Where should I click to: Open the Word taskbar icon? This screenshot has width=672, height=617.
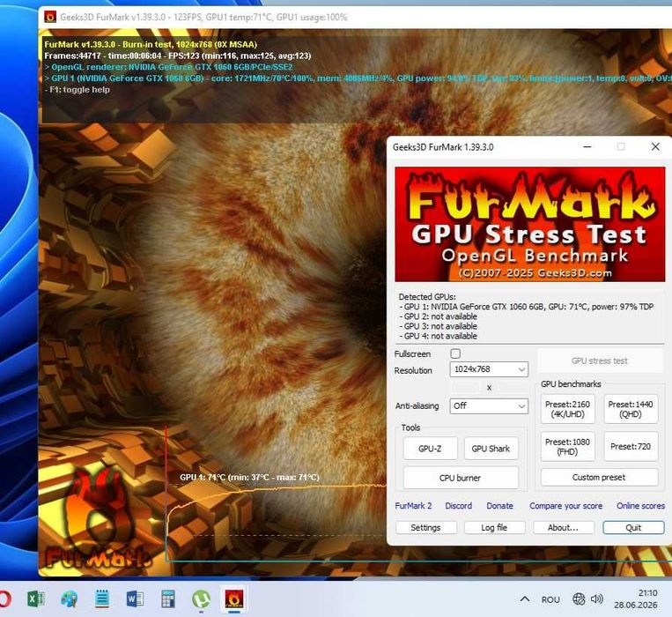(x=135, y=598)
